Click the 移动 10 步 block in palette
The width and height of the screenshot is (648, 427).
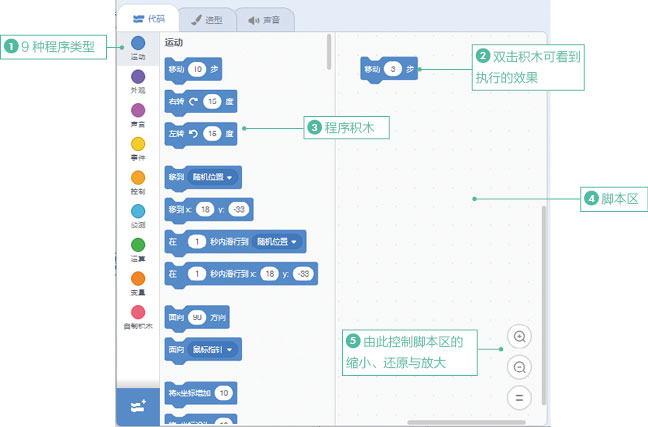(x=193, y=70)
